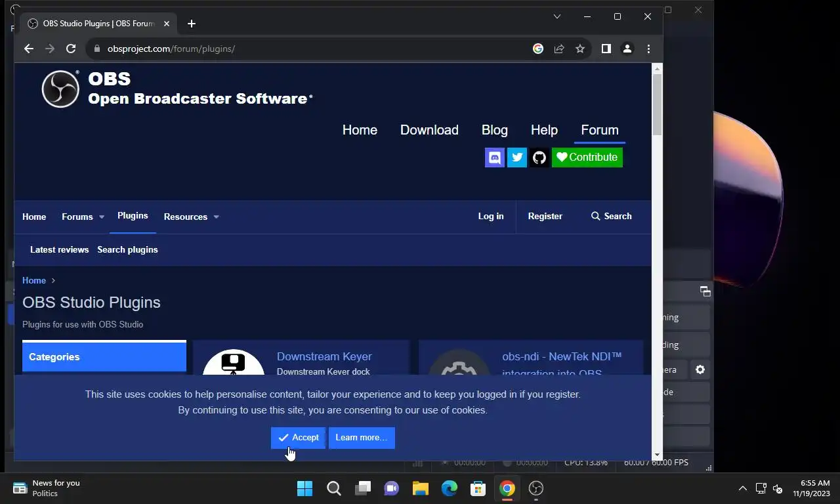Open Task View on the taskbar

point(363,488)
